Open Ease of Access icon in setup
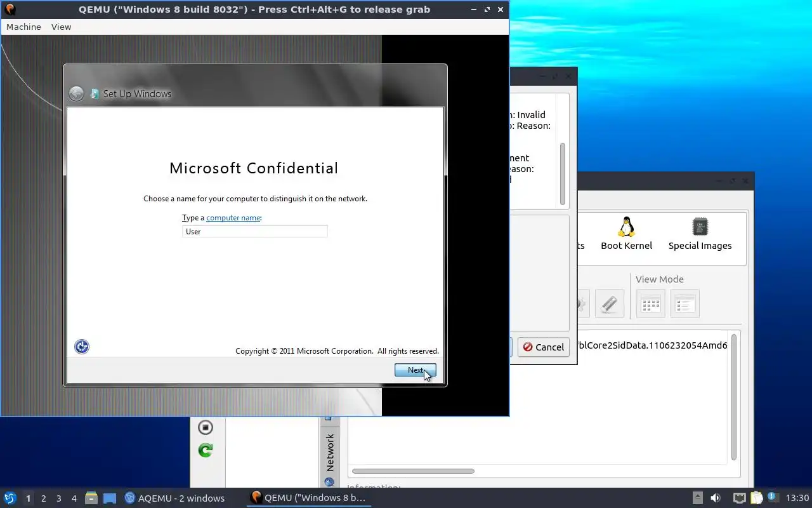 82,347
